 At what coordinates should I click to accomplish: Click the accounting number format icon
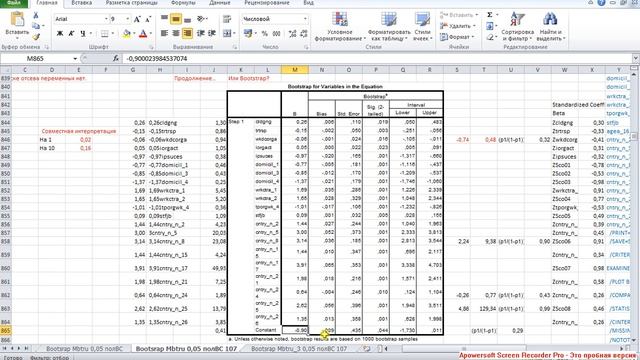pyautogui.click(x=248, y=33)
